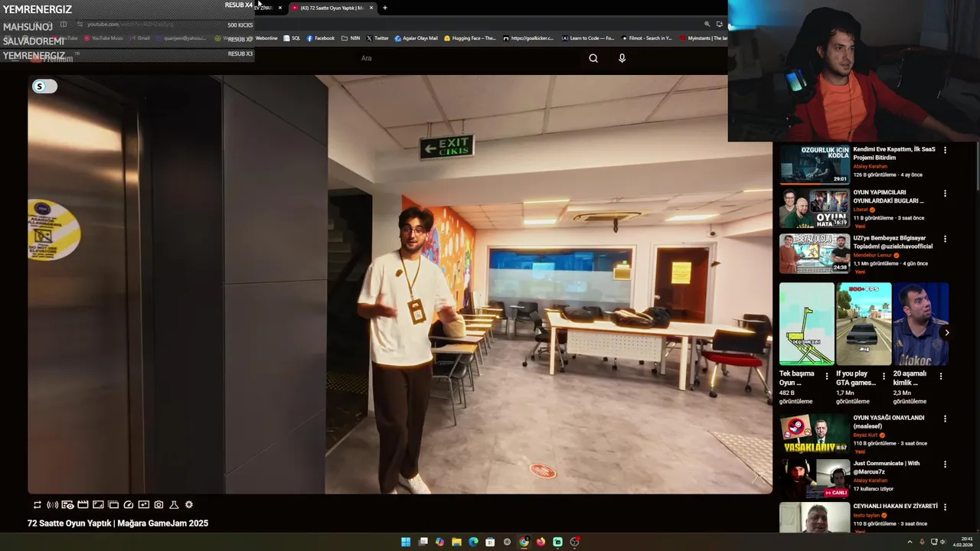Close the '72 Saatte Oyun Yaptık' tab
Screen dimensions: 980x551
[371, 8]
